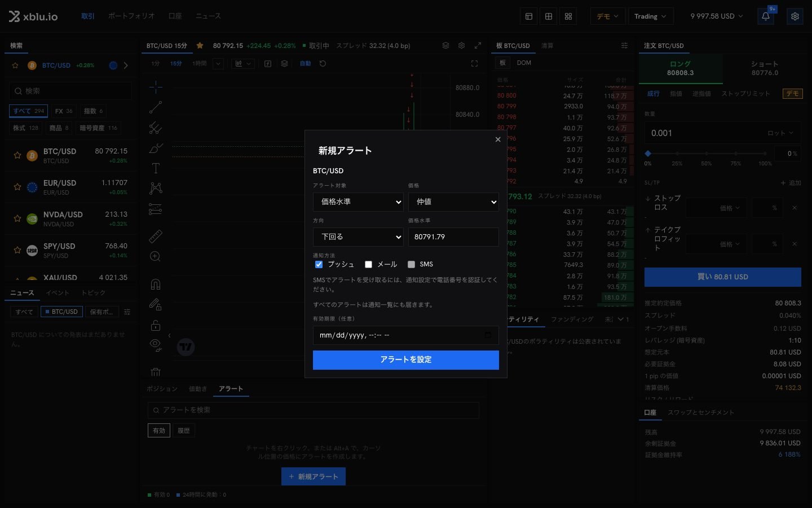Close the 新規アラート dialog

click(x=498, y=139)
